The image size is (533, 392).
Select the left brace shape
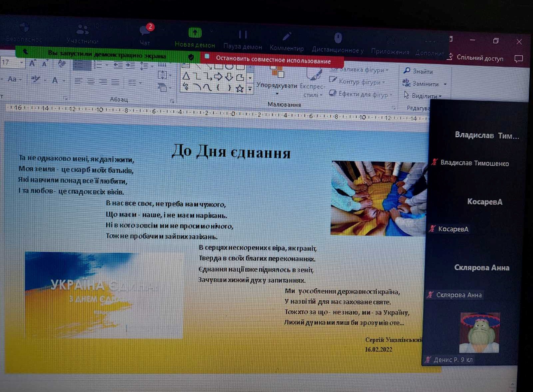click(x=218, y=88)
